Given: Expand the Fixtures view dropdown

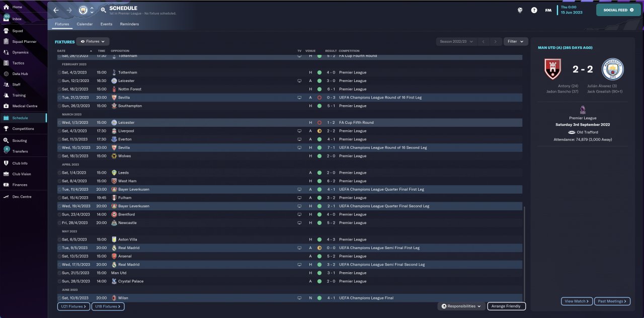Looking at the screenshot, I should coord(93,42).
